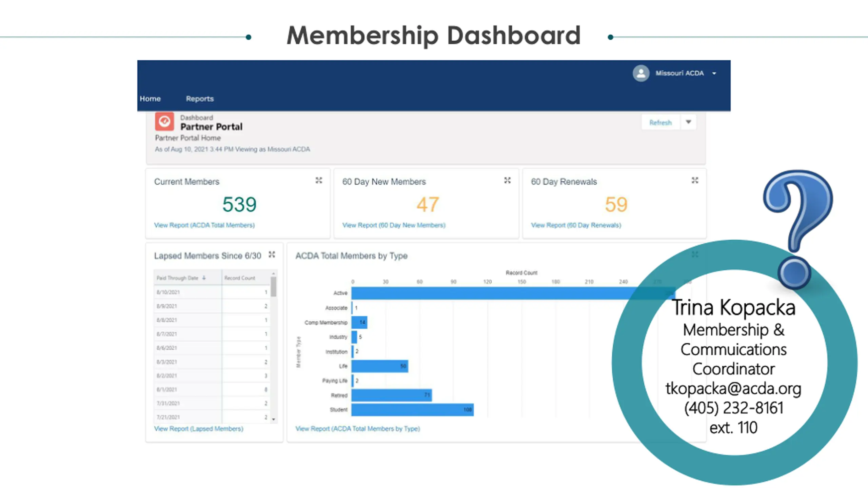This screenshot has width=868, height=488.
Task: Select the 7/31/2021 row
Action: [212, 403]
